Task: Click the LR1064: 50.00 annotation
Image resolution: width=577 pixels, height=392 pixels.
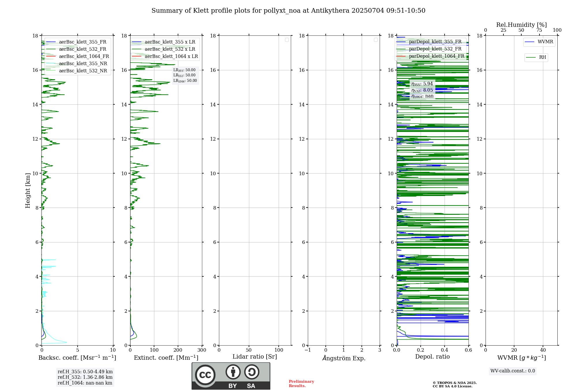Action: (x=185, y=81)
